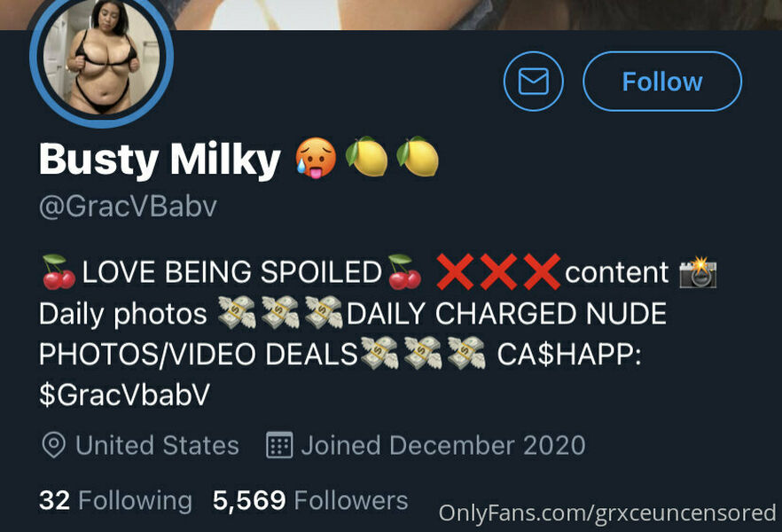Click the OnlyFans.com/grxceuncensored watermark text
Image resolution: width=782 pixels, height=532 pixels.
tap(607, 513)
